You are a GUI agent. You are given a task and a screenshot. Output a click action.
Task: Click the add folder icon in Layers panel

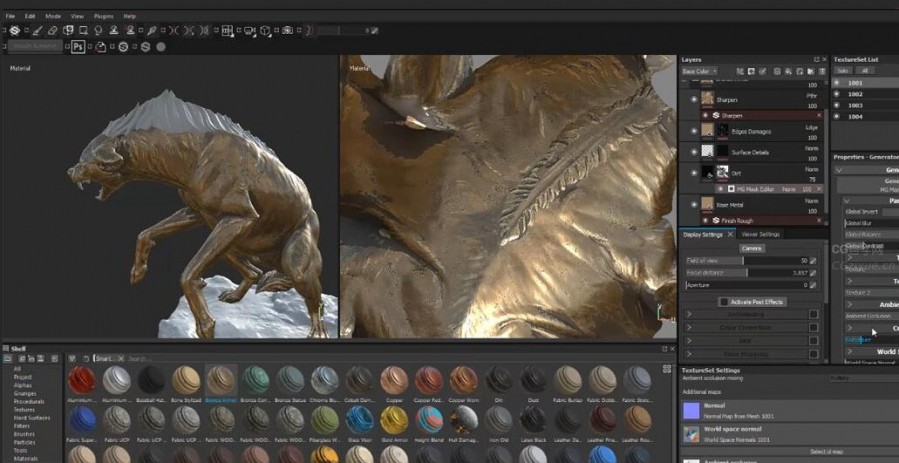click(811, 72)
